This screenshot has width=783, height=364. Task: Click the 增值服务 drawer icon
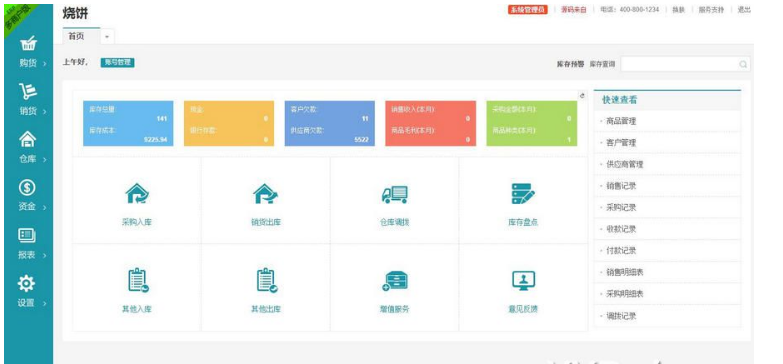click(395, 281)
